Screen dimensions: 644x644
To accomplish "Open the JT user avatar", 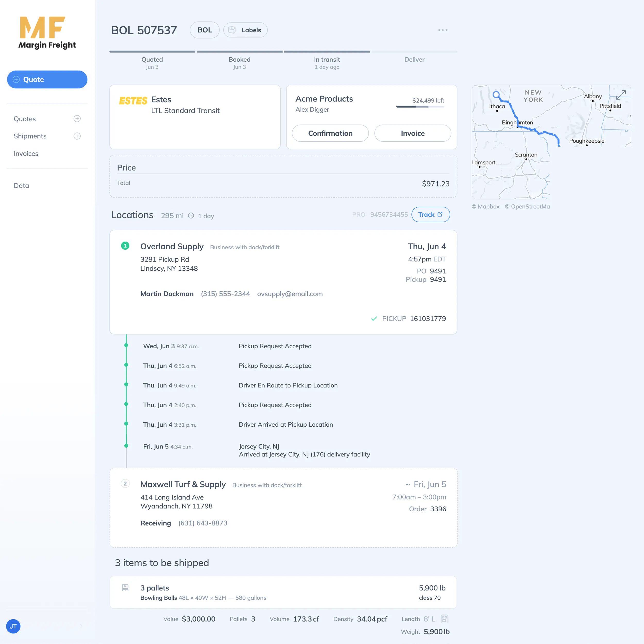I will pyautogui.click(x=13, y=626).
